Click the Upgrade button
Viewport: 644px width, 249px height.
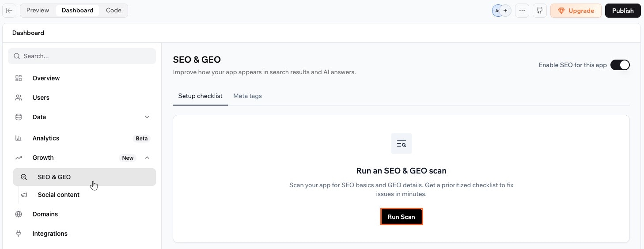(576, 11)
